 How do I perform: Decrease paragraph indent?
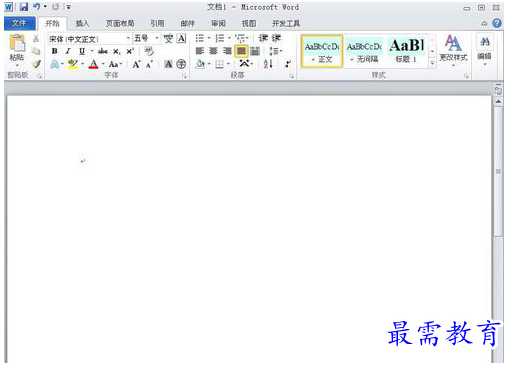(x=263, y=38)
